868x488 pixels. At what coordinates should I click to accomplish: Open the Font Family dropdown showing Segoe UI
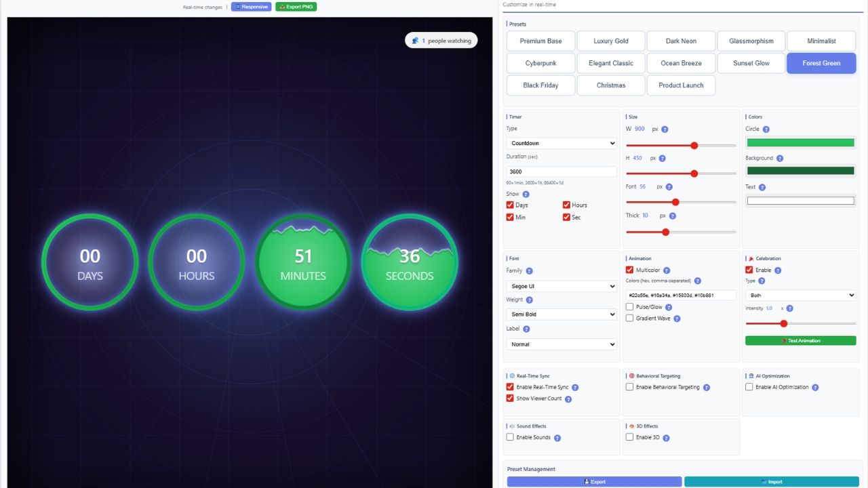[x=561, y=286]
